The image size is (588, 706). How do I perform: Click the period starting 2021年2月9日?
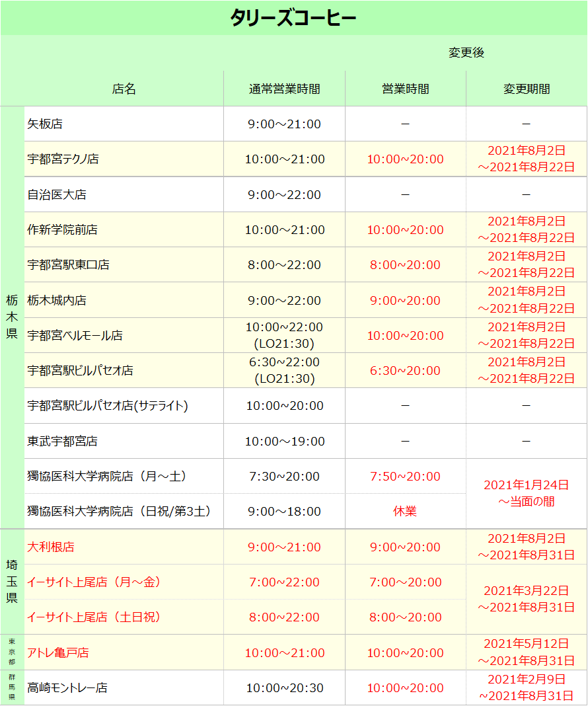pyautogui.click(x=527, y=687)
